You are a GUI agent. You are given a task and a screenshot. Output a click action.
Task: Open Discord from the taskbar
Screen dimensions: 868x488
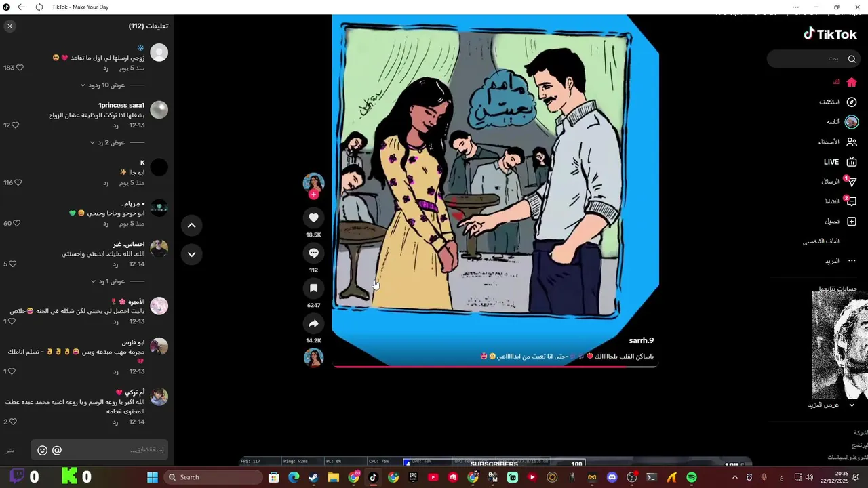(612, 477)
